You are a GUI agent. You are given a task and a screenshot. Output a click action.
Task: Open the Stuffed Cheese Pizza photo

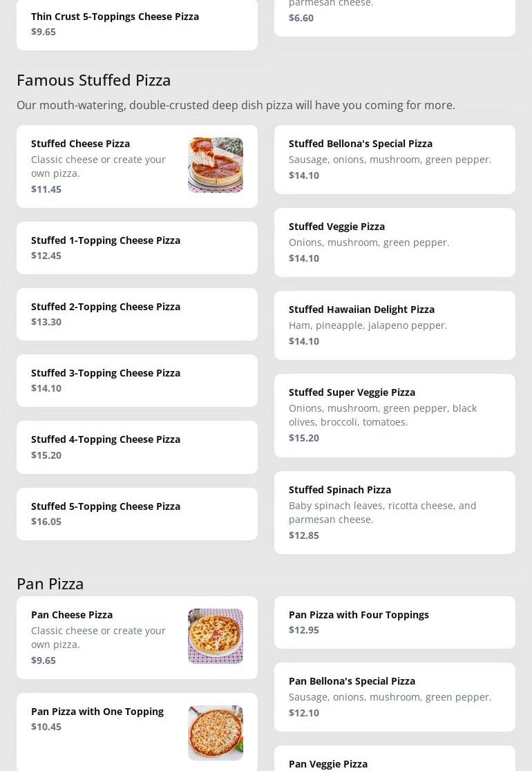[215, 165]
